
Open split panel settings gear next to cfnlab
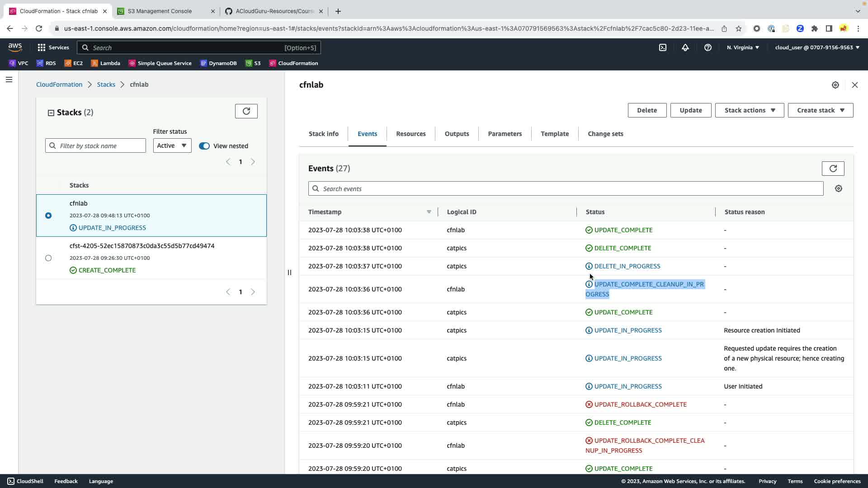[x=835, y=85]
